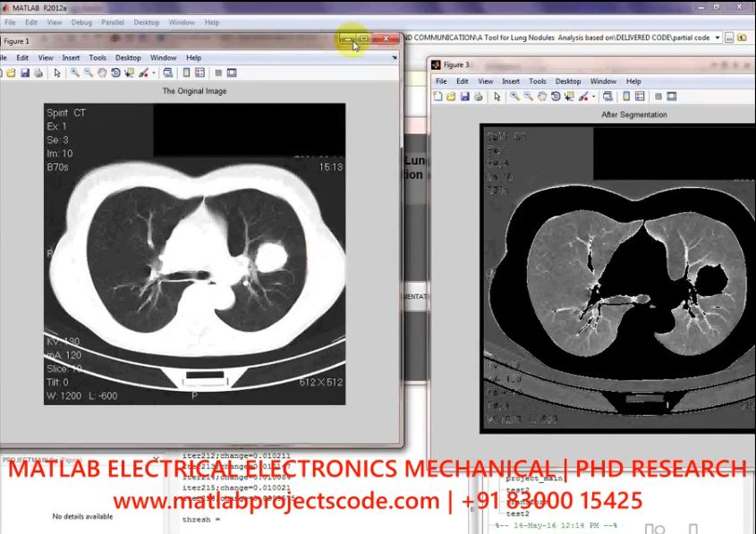Click the original CT image in Figure 1
Screen dimensions: 756x534
[x=194, y=254]
